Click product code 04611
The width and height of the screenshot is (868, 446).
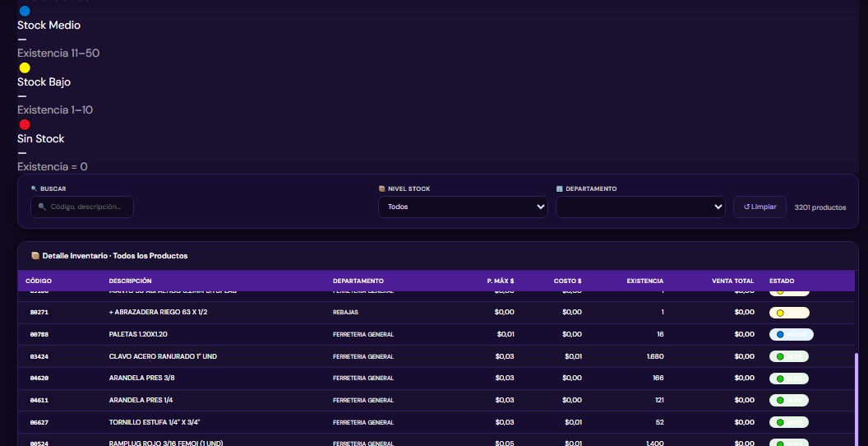pos(39,400)
